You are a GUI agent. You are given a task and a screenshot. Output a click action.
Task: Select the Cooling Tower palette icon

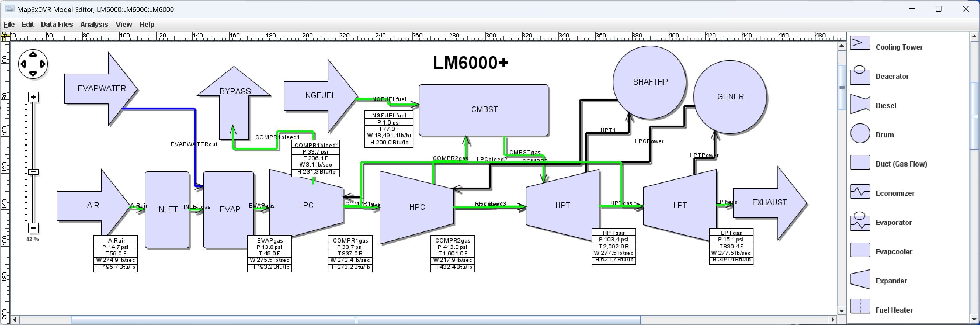pyautogui.click(x=860, y=43)
